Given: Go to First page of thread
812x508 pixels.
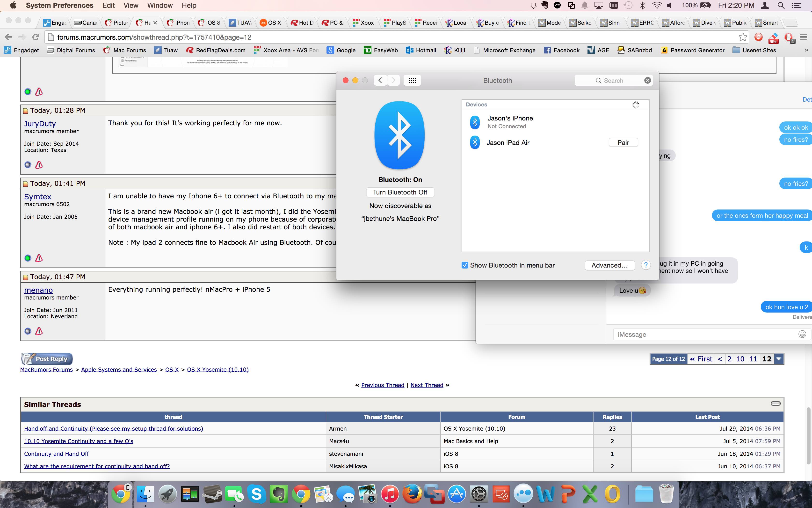Looking at the screenshot, I should tap(701, 359).
